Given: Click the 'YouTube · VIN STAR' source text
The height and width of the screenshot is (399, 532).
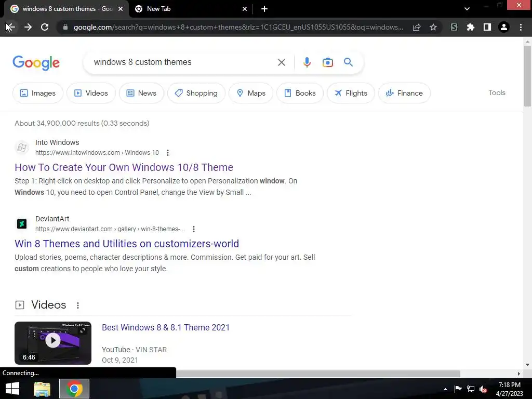Looking at the screenshot, I should click(x=134, y=350).
